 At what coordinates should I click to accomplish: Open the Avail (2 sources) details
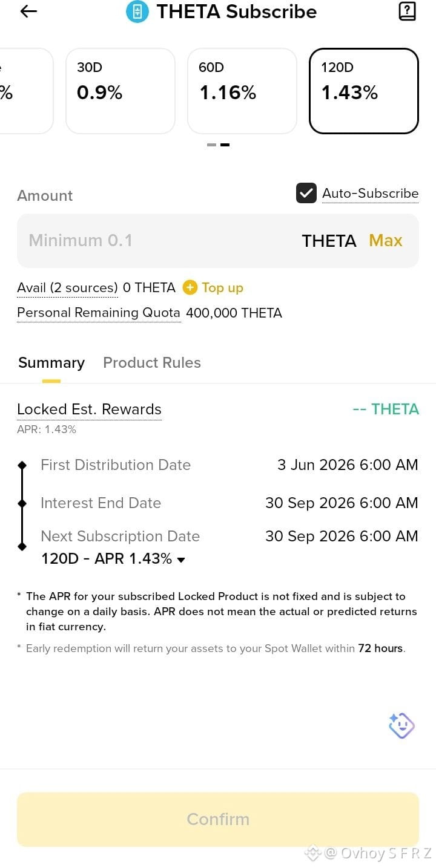point(67,288)
